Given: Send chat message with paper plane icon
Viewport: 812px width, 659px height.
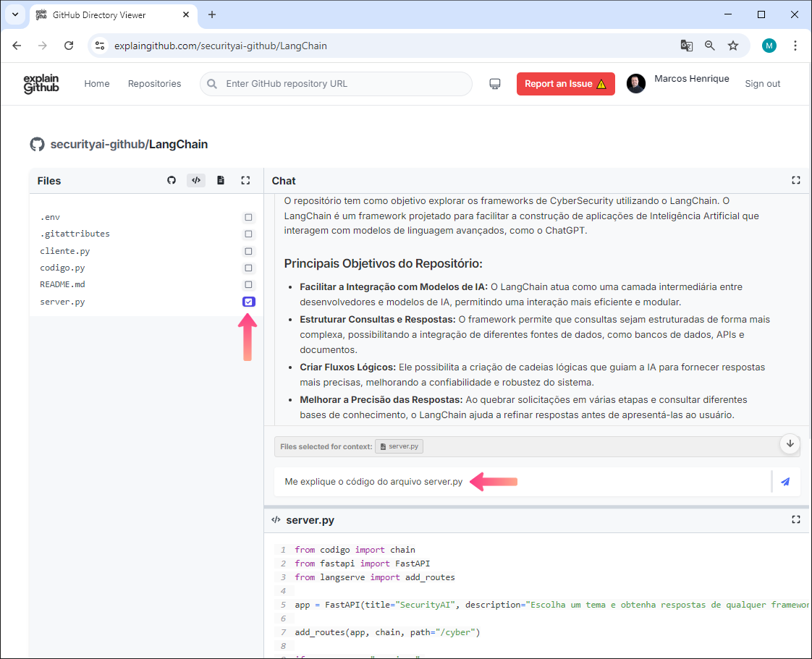Looking at the screenshot, I should coord(785,482).
